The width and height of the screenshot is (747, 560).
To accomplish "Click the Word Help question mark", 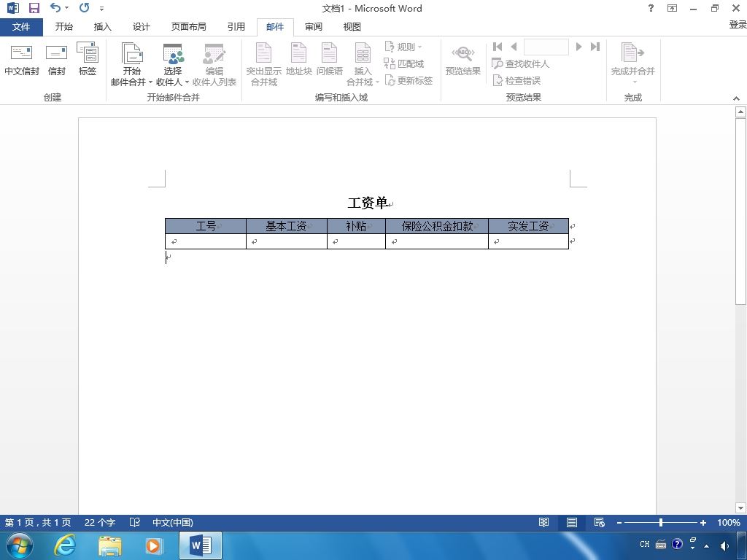I will (651, 8).
